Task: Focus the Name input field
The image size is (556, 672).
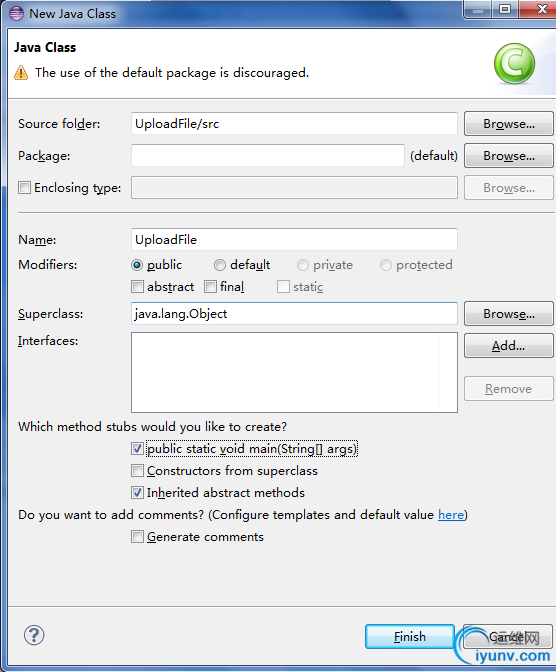Action: coord(294,239)
